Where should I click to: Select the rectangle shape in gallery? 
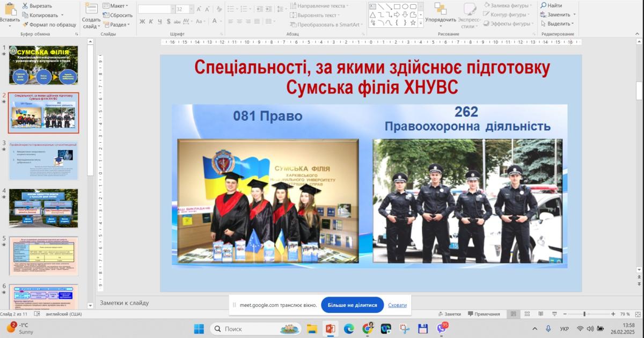click(396, 6)
